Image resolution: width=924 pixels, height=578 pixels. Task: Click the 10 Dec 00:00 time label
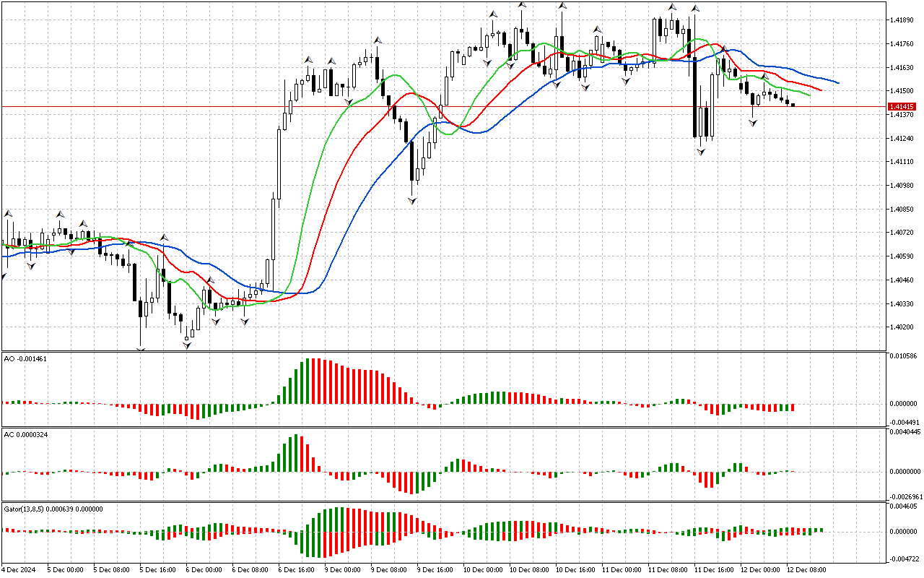coord(481,569)
